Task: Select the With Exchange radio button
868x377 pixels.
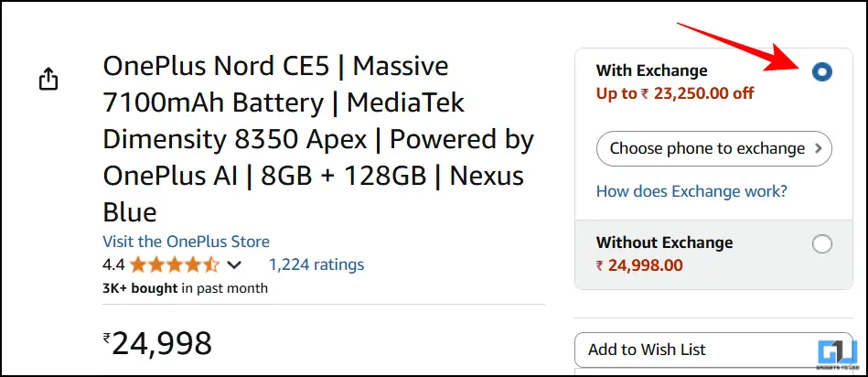Action: (821, 71)
